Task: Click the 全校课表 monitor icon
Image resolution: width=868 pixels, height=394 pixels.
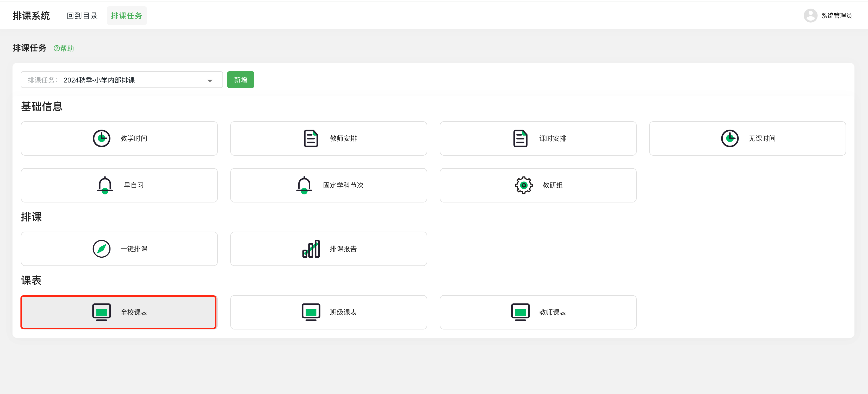Action: [101, 312]
